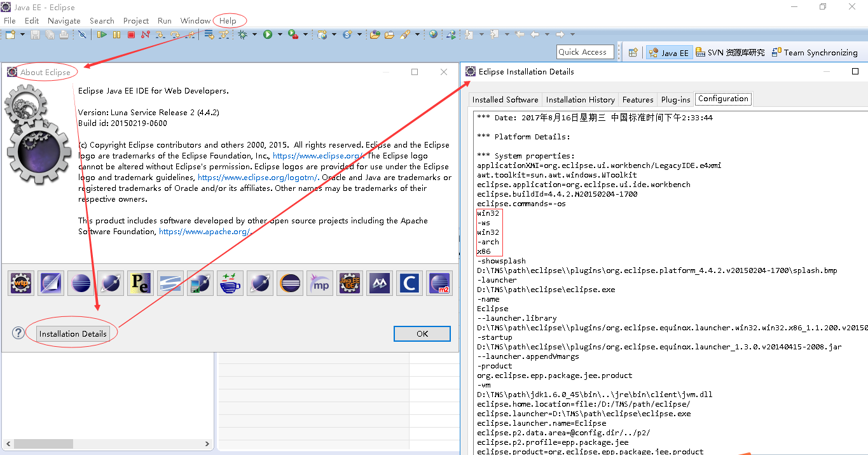Click the '-startup' configuration line
Screen dimensions: 868x455
click(x=495, y=337)
